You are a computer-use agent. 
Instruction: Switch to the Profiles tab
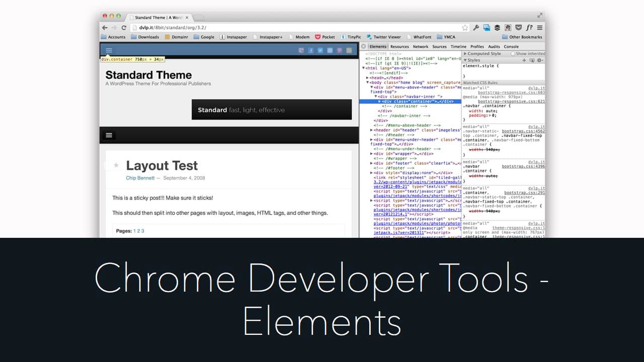tap(477, 46)
